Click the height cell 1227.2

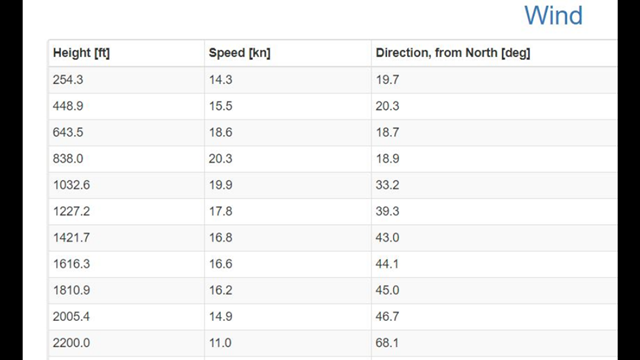pos(71,211)
